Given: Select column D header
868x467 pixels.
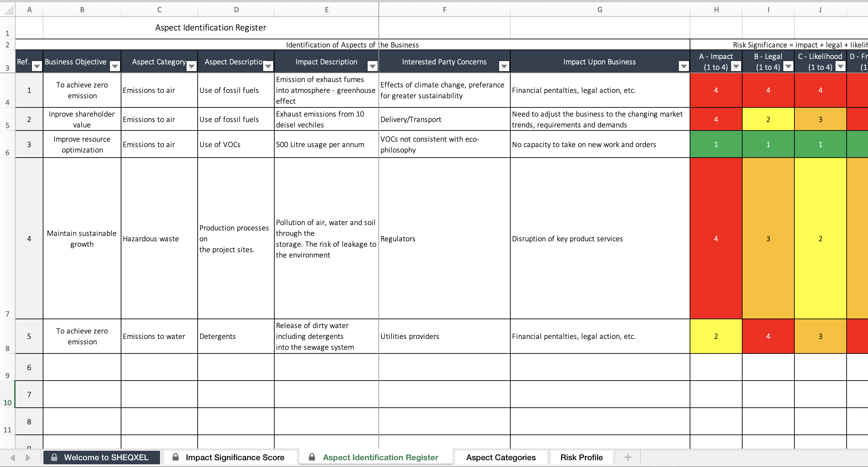Looking at the screenshot, I should point(236,9).
